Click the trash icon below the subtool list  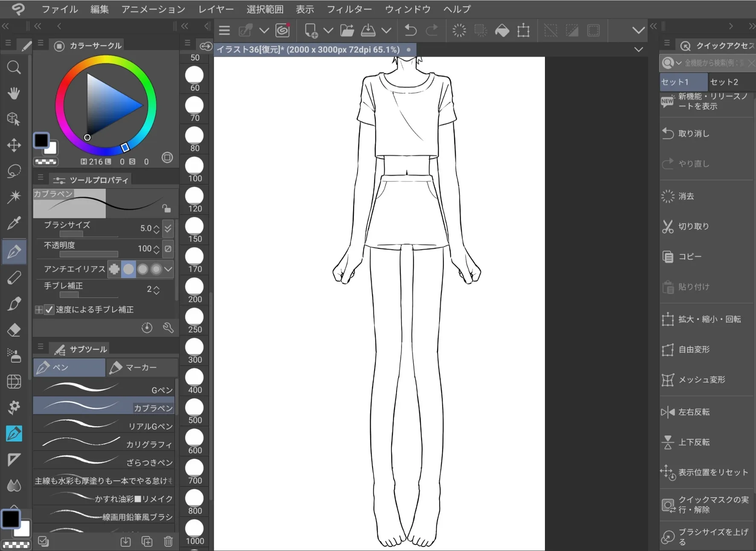point(168,541)
